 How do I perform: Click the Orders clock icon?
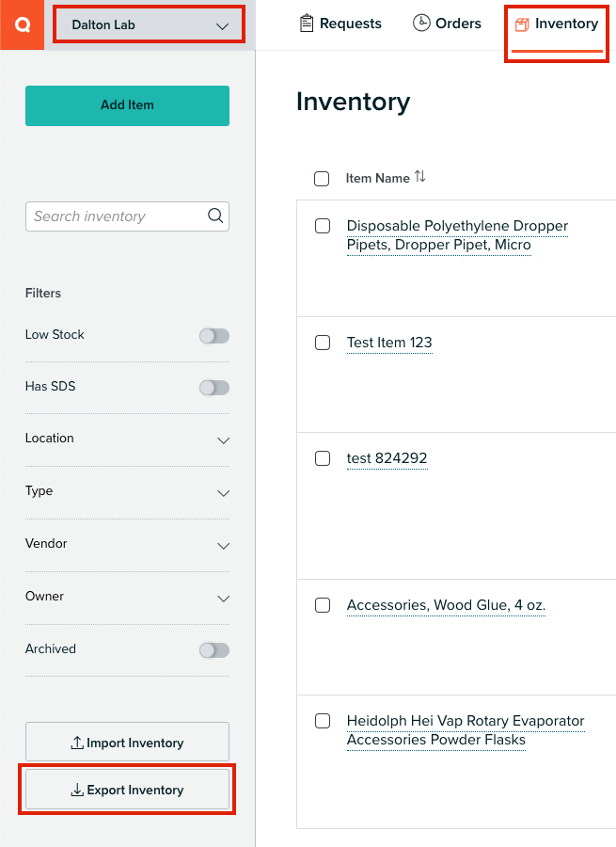[421, 23]
